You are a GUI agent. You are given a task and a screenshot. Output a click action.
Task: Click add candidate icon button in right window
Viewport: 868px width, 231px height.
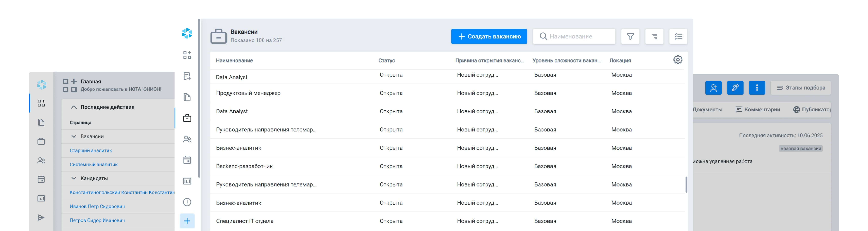tap(713, 88)
